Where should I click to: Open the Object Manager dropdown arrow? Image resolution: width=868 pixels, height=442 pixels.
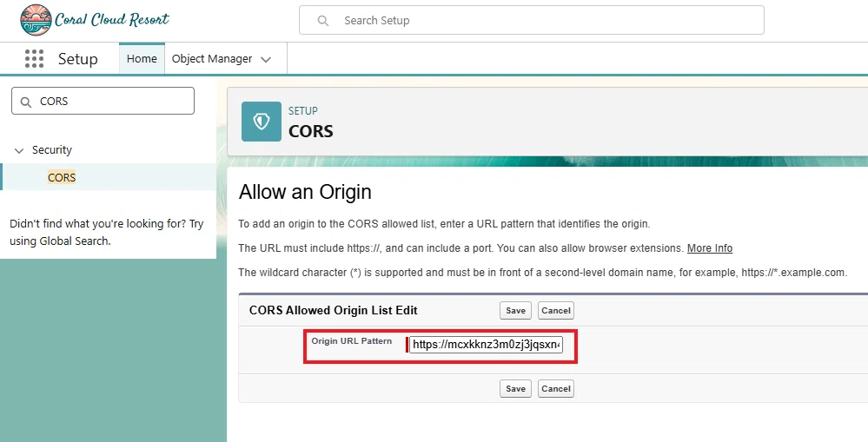click(266, 59)
